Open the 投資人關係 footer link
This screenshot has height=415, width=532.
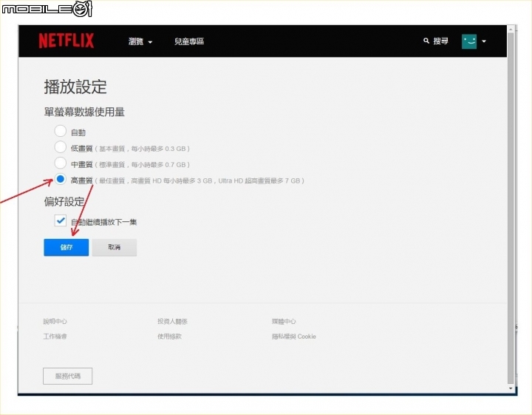[x=172, y=321]
